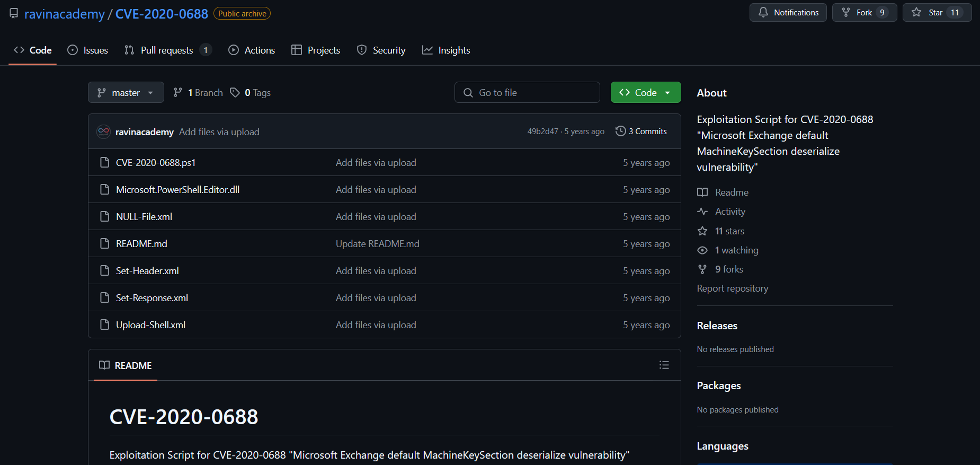Click the Public archive badge

pos(242,14)
